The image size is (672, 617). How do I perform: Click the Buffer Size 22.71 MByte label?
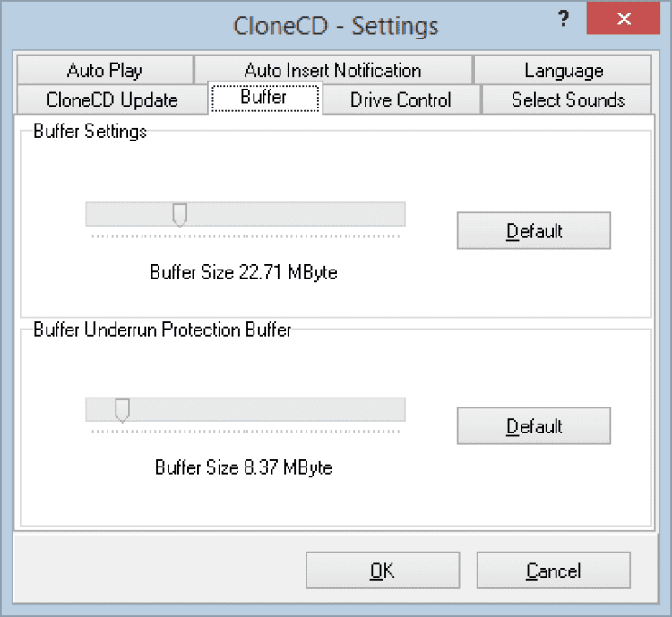pyautogui.click(x=244, y=272)
